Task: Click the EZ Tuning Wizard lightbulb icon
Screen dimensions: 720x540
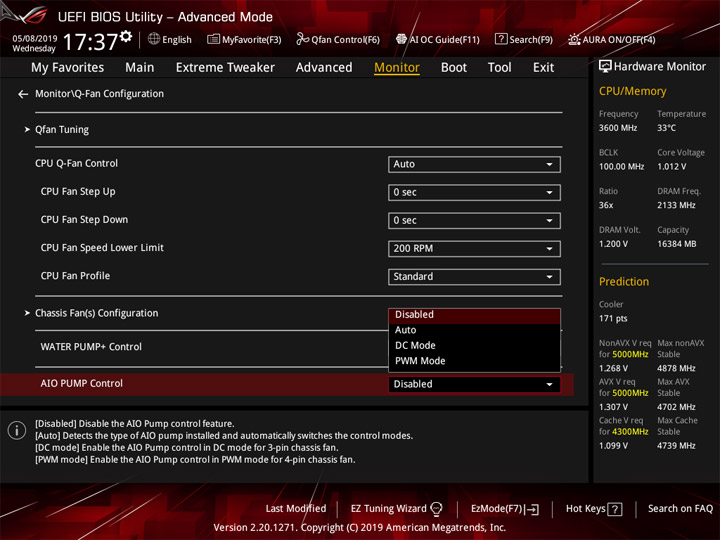Action: [x=436, y=509]
